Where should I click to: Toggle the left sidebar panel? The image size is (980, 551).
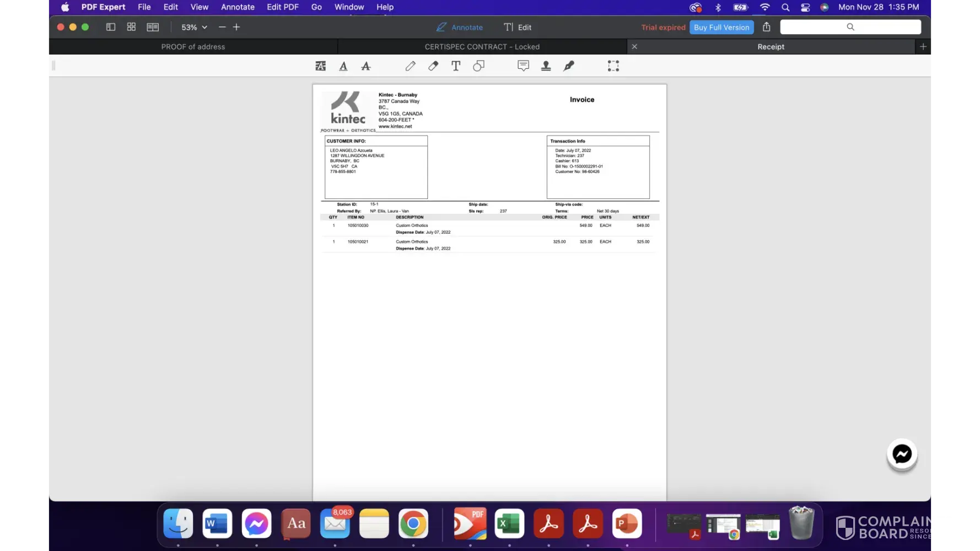click(x=111, y=27)
